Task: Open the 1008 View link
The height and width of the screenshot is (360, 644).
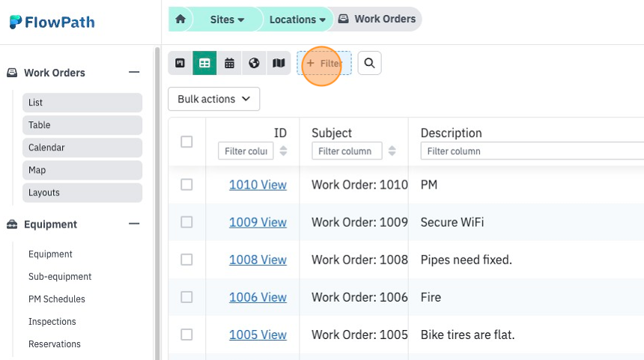Action: point(258,260)
